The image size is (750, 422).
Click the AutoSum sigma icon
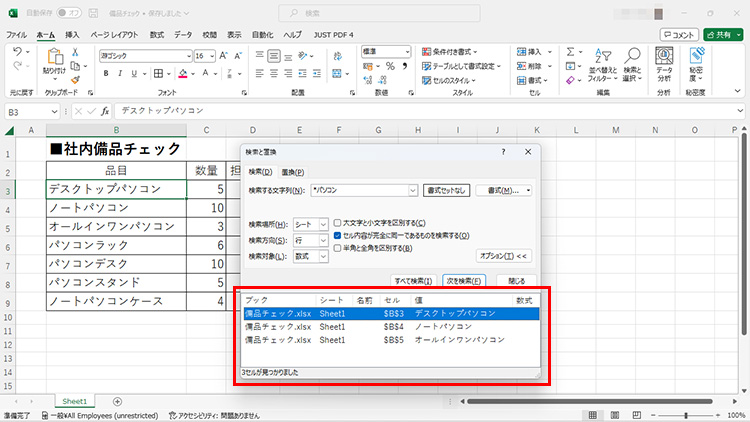tap(569, 51)
